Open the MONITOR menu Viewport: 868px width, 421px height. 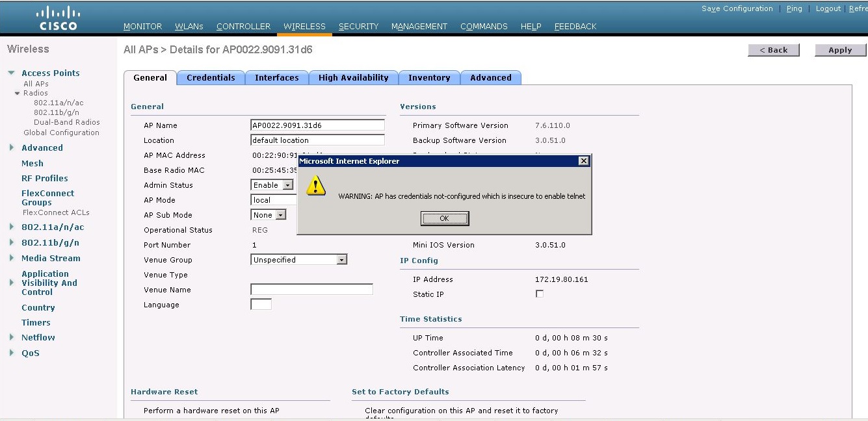[x=142, y=27]
